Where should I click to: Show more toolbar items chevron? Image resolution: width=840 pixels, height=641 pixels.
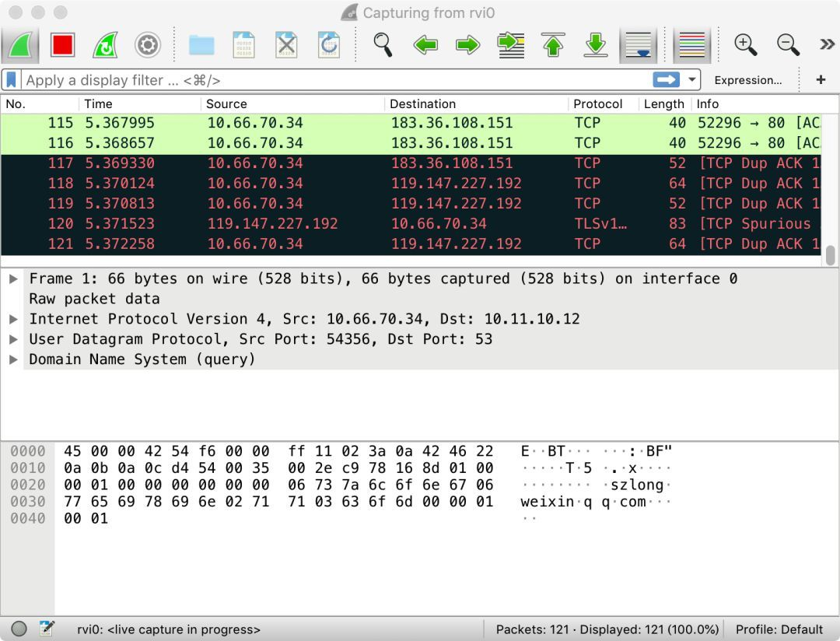(x=827, y=44)
